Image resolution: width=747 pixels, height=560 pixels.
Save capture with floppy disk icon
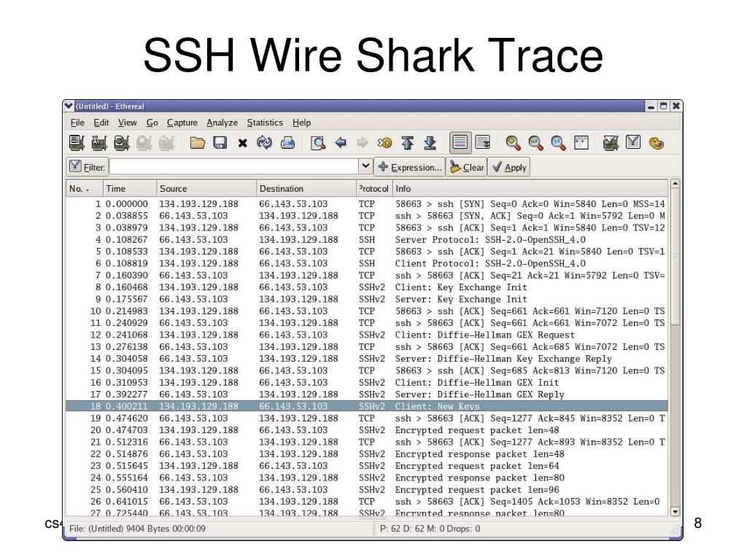tap(220, 143)
